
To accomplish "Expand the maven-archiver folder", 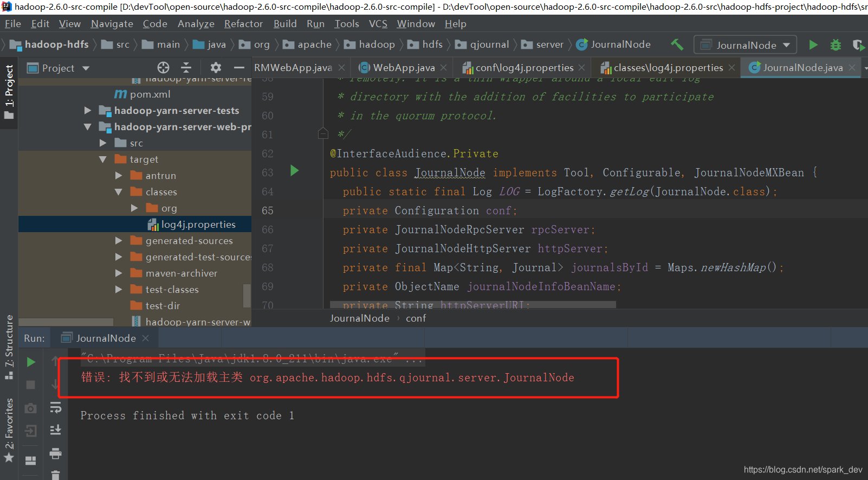I will click(x=119, y=273).
